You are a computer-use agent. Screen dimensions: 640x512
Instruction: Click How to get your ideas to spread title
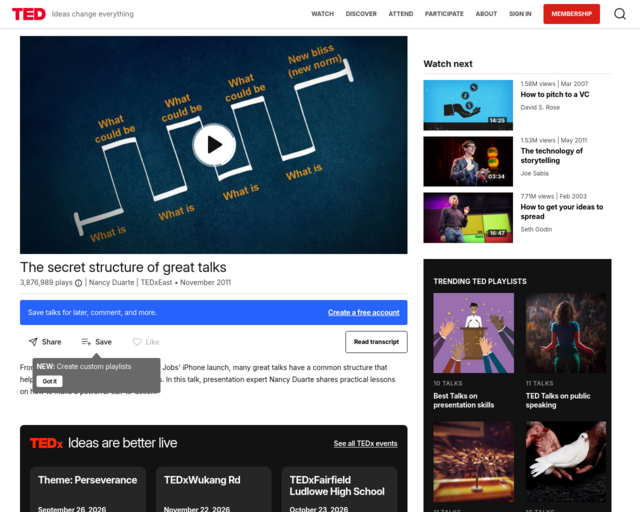click(x=561, y=211)
